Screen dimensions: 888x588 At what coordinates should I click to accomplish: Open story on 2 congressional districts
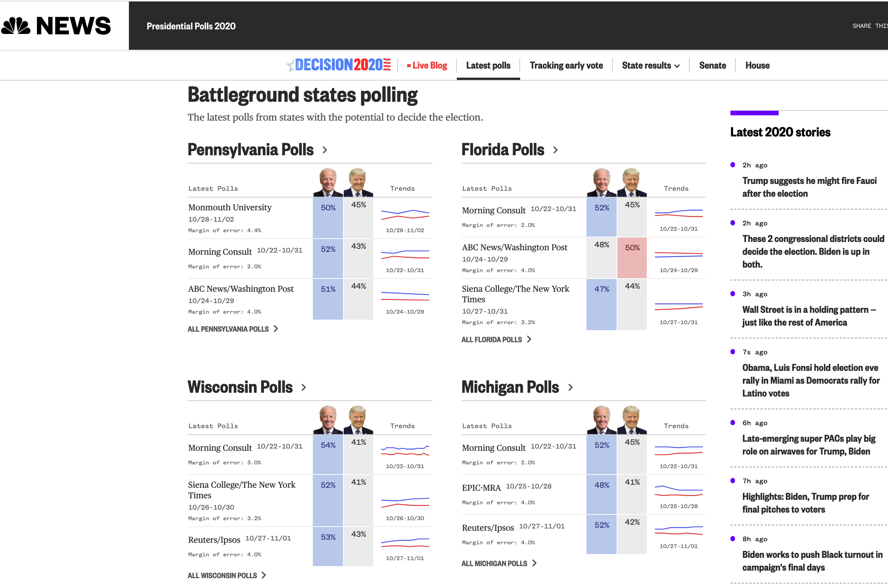(x=813, y=252)
